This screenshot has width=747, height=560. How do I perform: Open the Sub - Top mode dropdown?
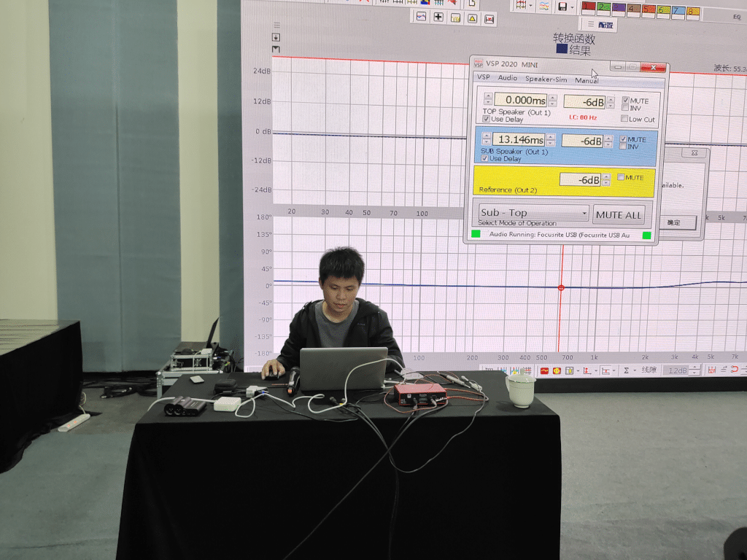pyautogui.click(x=533, y=213)
